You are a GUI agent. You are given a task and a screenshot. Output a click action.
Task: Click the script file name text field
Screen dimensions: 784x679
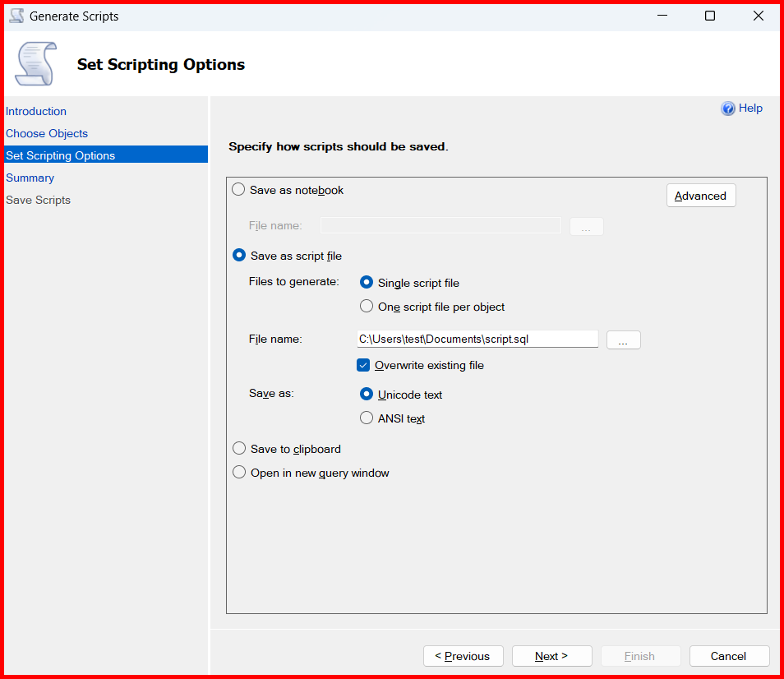coord(477,339)
